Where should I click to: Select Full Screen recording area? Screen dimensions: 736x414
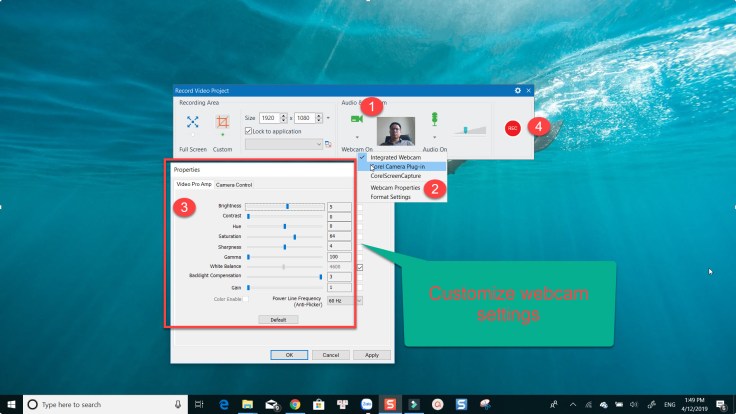(x=192, y=122)
